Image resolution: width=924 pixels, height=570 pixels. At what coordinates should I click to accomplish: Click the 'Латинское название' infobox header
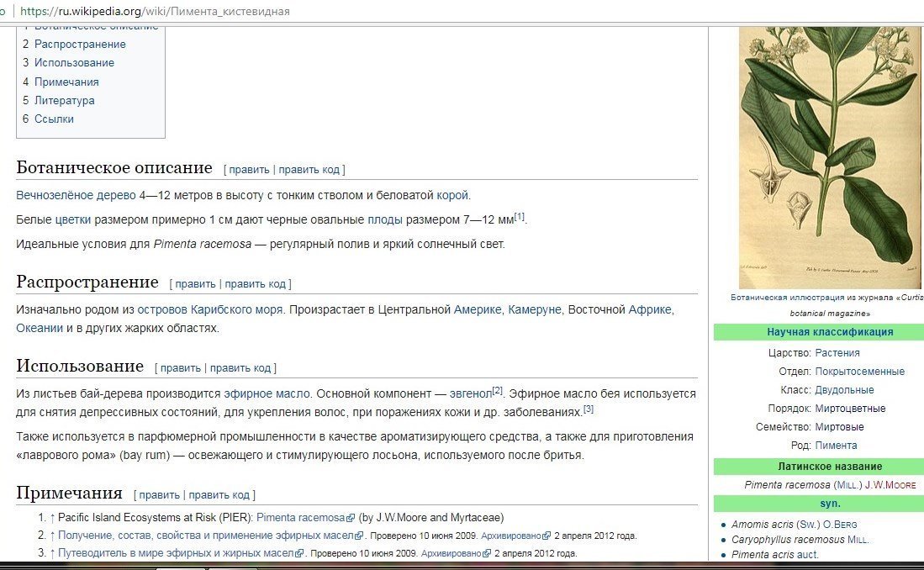(830, 467)
